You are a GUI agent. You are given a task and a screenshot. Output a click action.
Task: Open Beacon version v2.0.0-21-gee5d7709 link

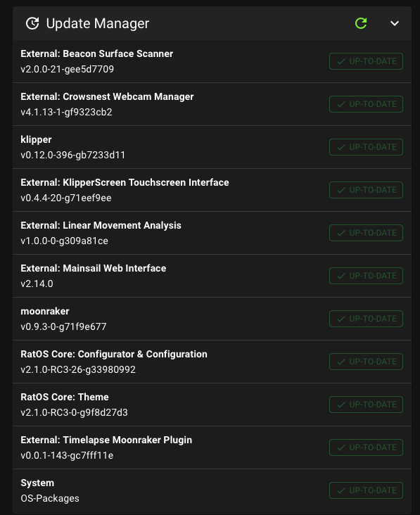pos(68,70)
